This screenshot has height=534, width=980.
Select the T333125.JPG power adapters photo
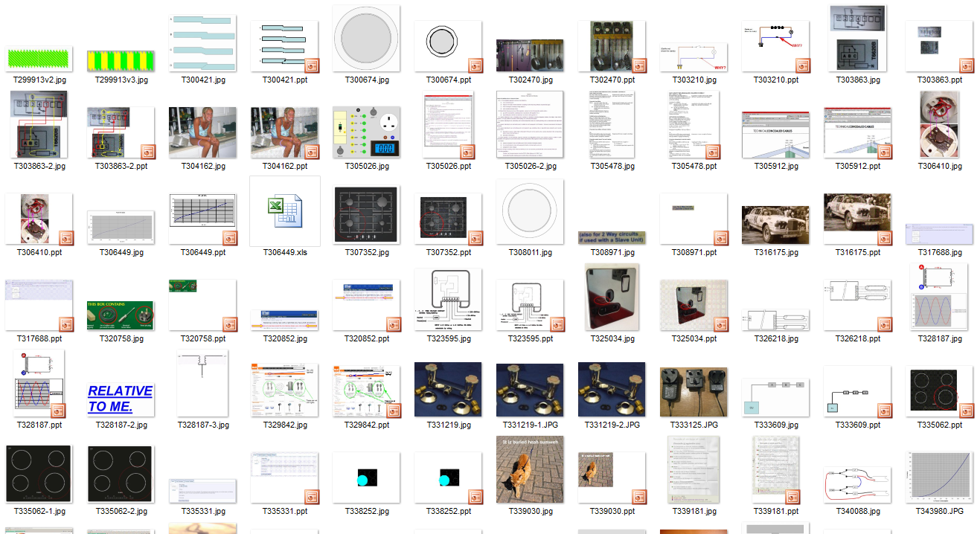point(694,391)
